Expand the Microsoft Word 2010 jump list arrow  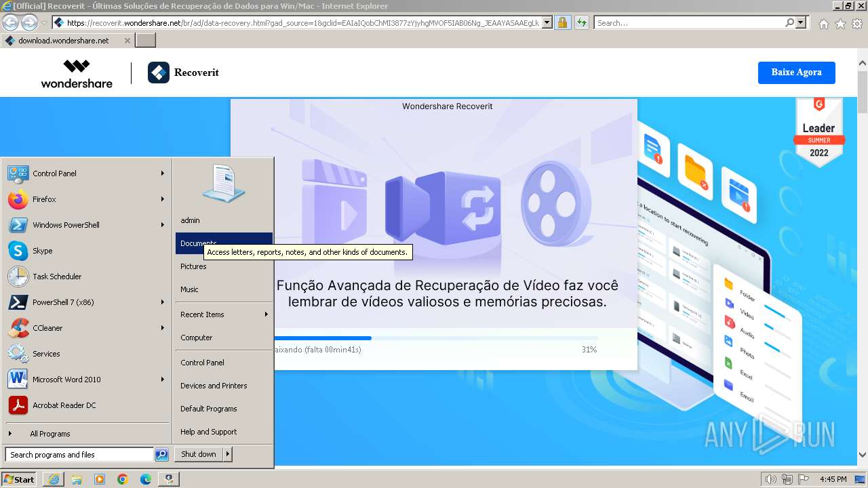pos(163,380)
